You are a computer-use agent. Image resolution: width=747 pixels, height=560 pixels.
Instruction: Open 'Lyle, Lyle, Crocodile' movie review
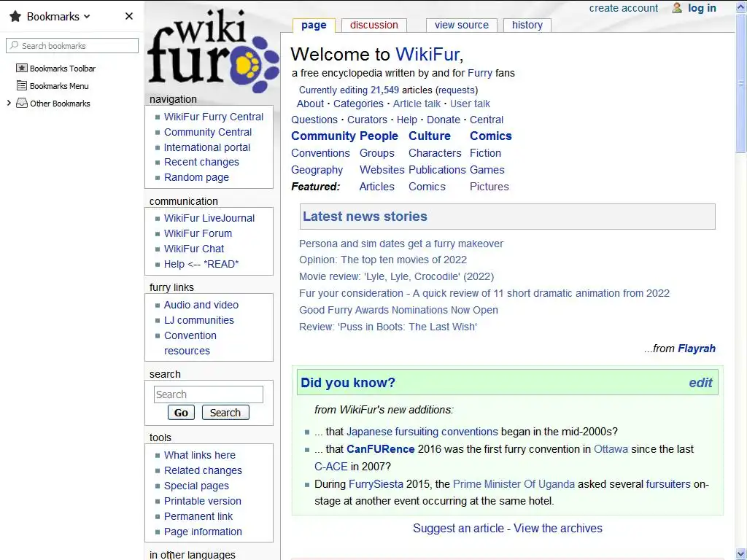click(396, 276)
